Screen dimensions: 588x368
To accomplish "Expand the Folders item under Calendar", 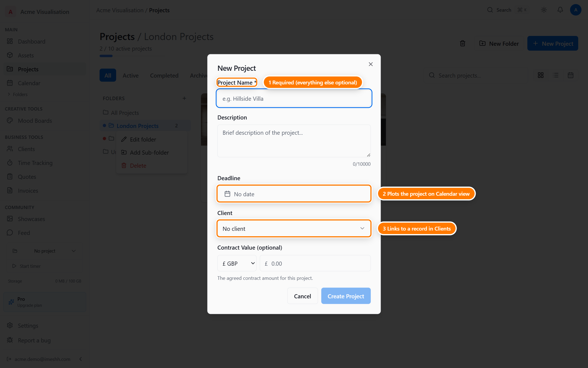I will pyautogui.click(x=18, y=94).
